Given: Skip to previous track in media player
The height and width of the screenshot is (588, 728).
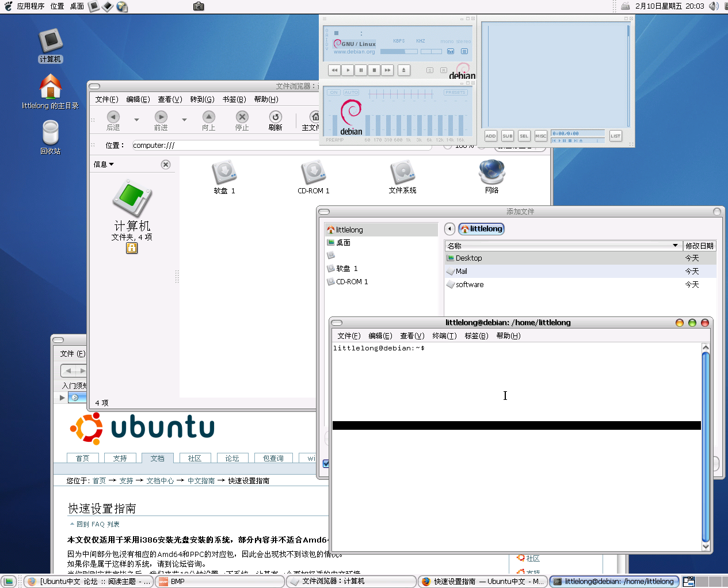Looking at the screenshot, I should pos(334,70).
